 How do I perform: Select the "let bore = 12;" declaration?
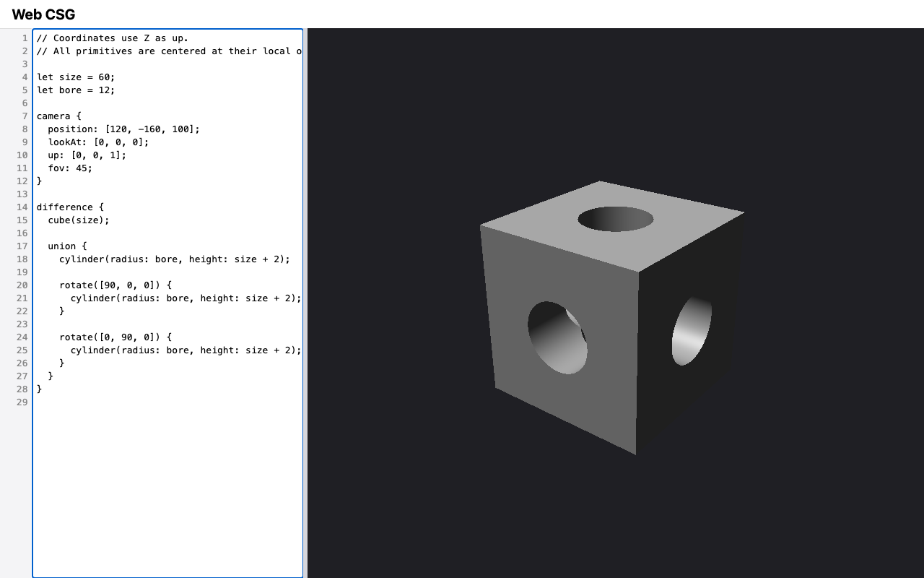[76, 90]
